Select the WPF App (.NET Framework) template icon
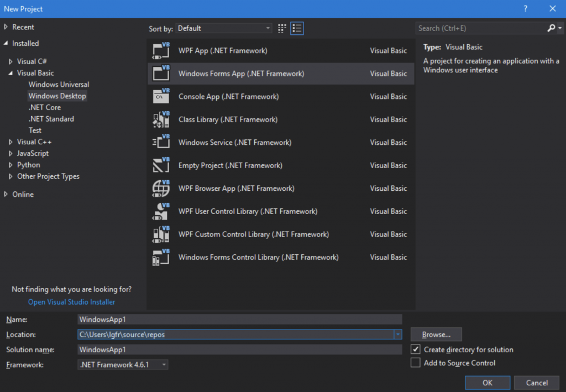The image size is (566, 392). 160,50
